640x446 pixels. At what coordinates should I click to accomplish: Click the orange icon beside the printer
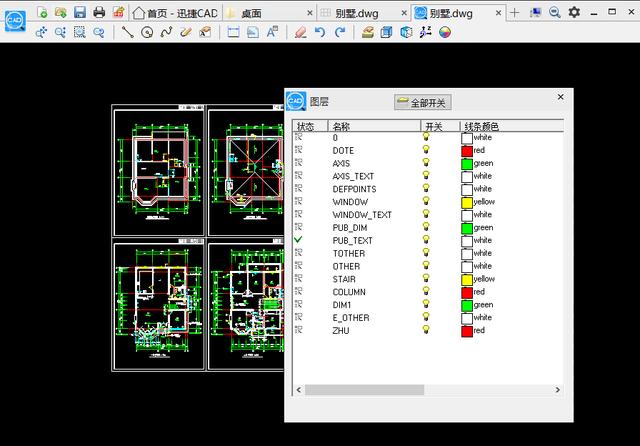118,12
